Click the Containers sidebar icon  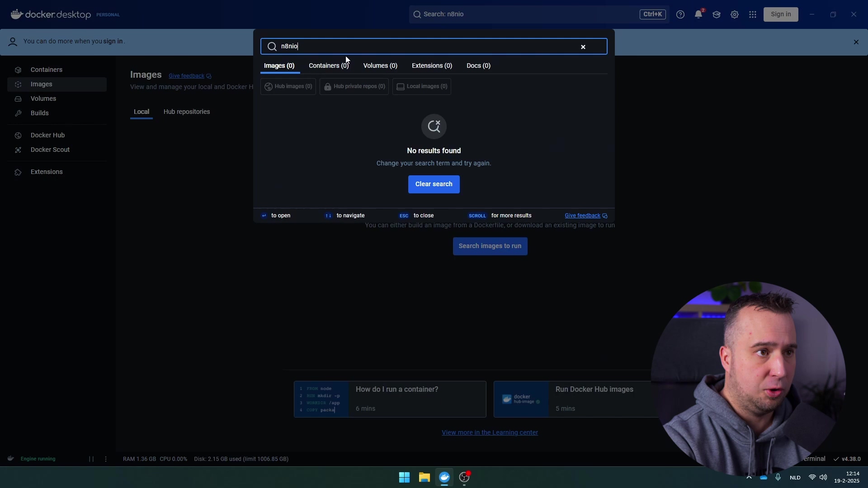click(18, 70)
